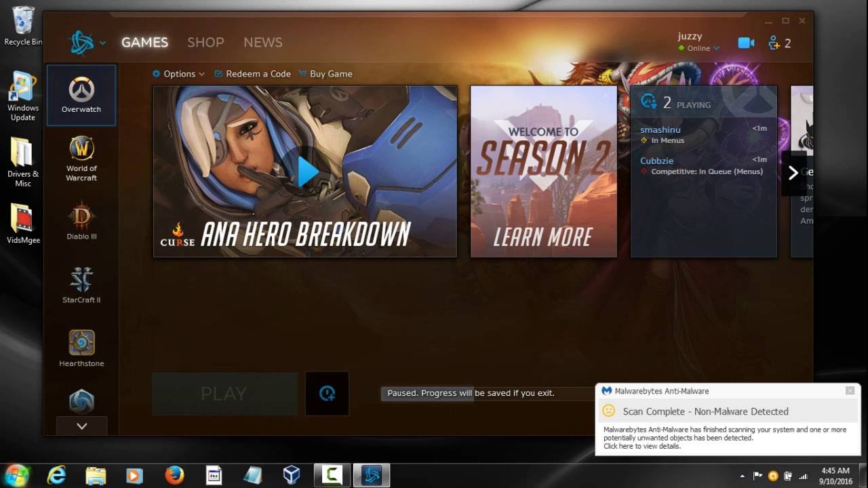The image size is (868, 488).
Task: Open the Recycle Bin desktop icon
Action: [23, 26]
